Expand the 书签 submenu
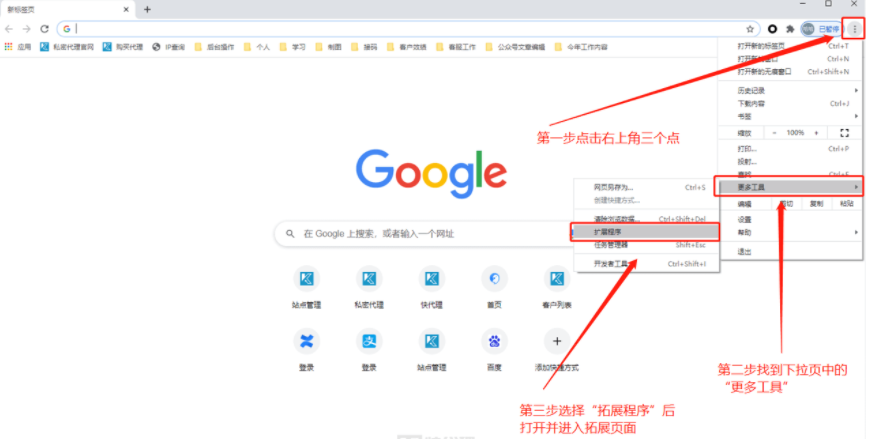870x439 pixels. tap(791, 117)
